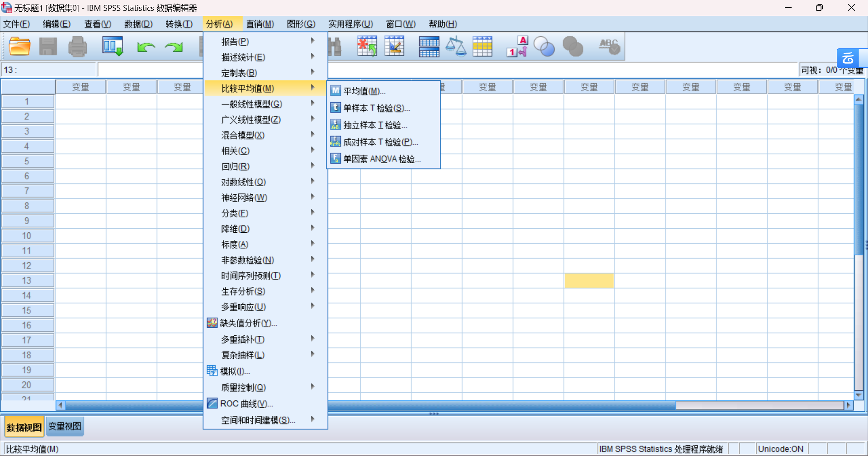The width and height of the screenshot is (868, 456).
Task: Click the Save file toolbar icon
Action: pyautogui.click(x=48, y=46)
